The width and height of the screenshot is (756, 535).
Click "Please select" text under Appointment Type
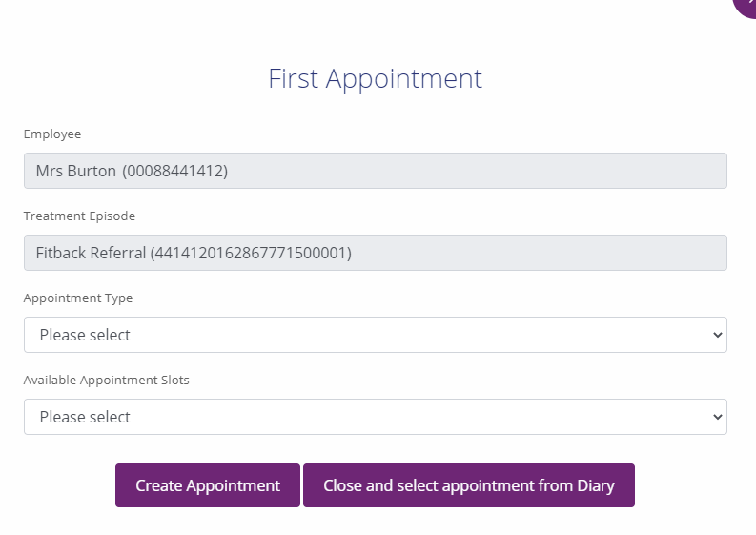tap(85, 336)
